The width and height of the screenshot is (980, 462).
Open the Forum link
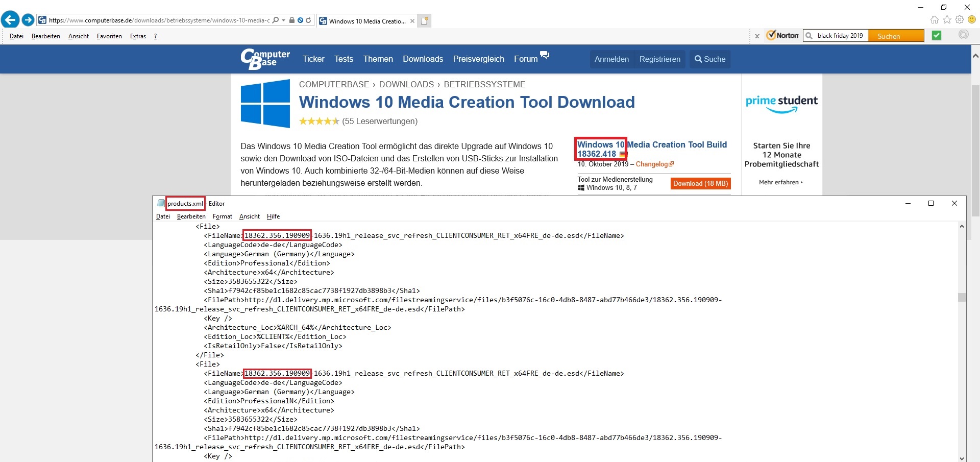pos(526,59)
